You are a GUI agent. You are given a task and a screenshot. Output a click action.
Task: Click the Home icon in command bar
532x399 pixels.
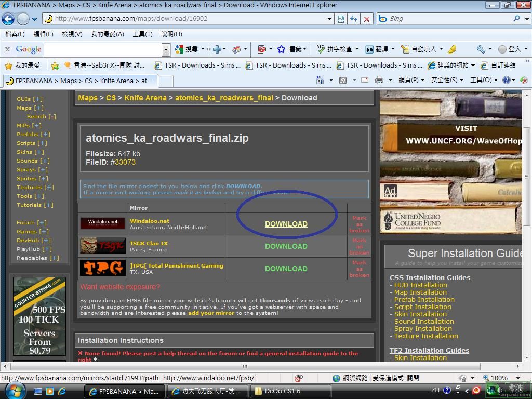320,80
